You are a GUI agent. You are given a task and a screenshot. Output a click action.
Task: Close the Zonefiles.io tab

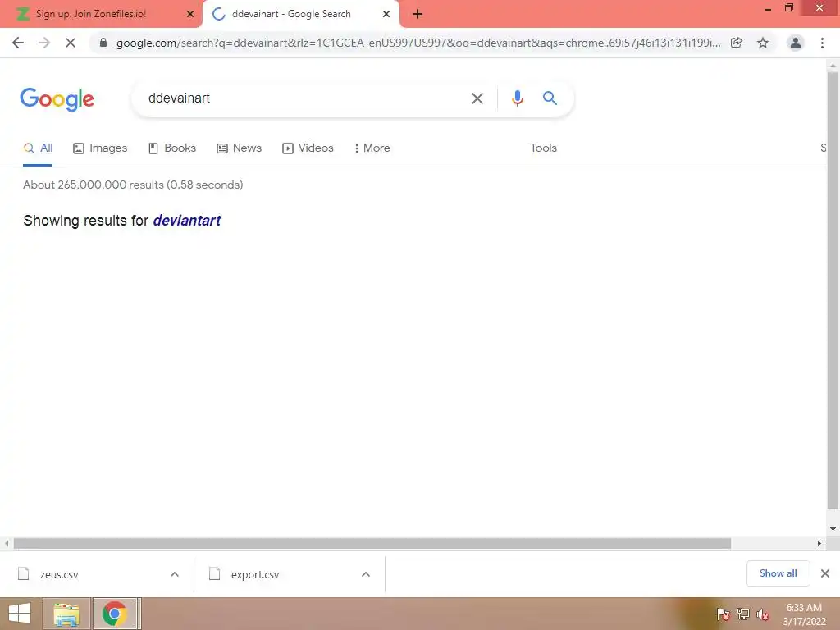coord(190,15)
